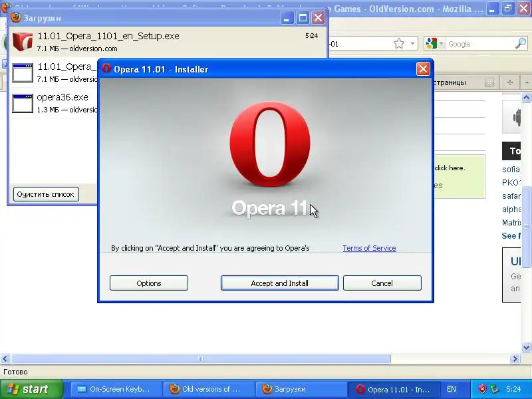Click page scrollbar up arrow
The width and height of the screenshot is (532, 399).
526,98
